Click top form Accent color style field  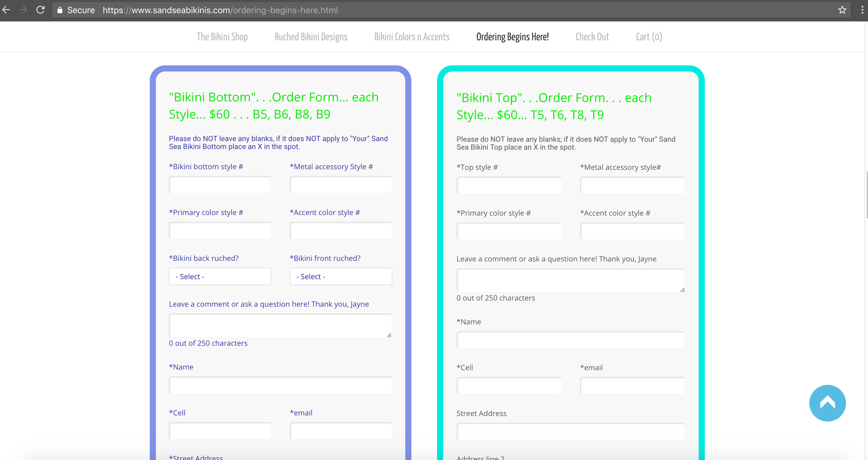click(x=632, y=231)
